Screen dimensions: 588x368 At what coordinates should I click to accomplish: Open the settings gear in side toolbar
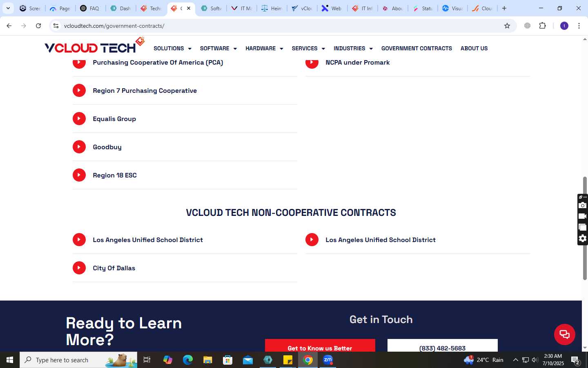click(x=583, y=238)
